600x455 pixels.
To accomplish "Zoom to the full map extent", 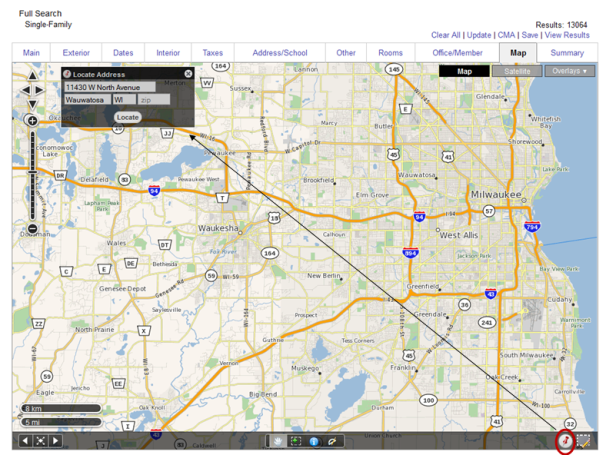I will [x=40, y=441].
